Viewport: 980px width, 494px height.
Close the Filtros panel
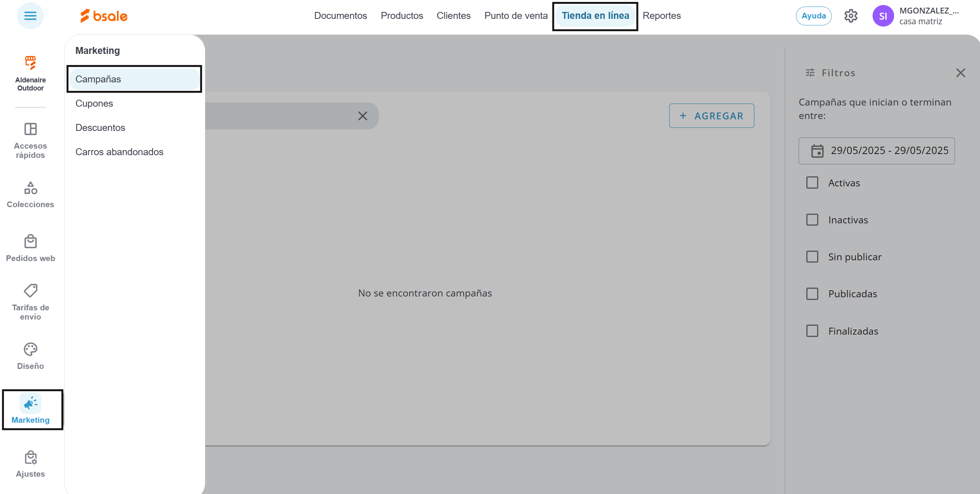[960, 73]
